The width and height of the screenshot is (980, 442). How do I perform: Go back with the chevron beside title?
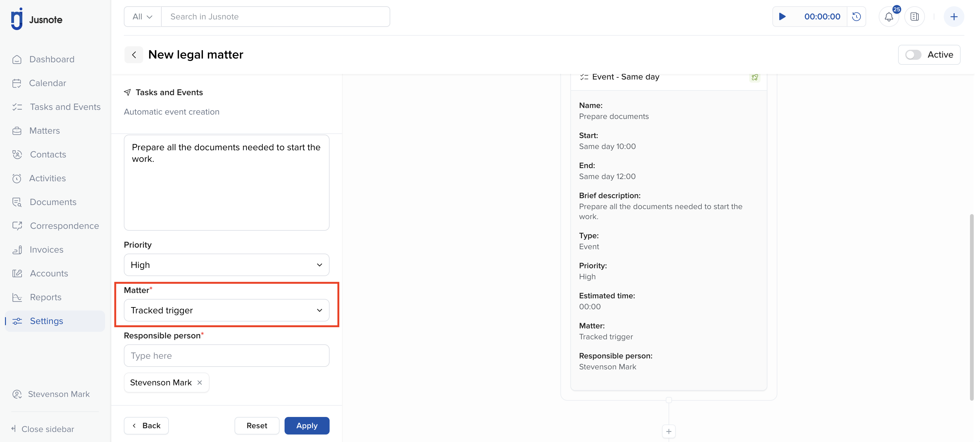tap(134, 55)
